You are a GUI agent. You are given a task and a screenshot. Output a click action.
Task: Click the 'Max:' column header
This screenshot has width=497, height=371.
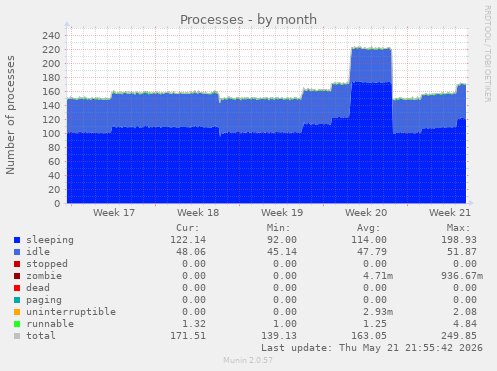[x=459, y=228]
